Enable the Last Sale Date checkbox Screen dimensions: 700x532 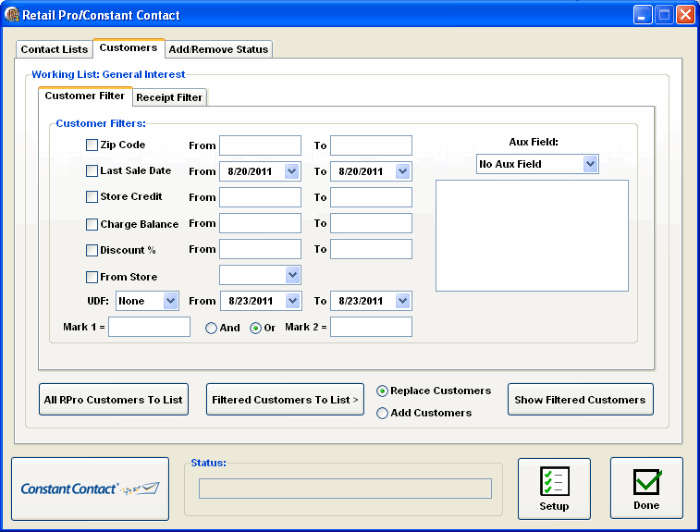pos(92,171)
